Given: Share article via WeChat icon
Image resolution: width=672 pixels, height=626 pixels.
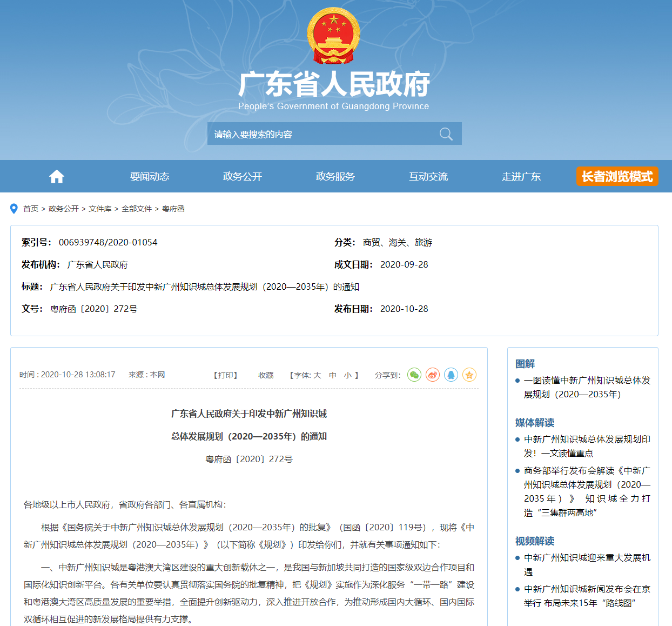Looking at the screenshot, I should pyautogui.click(x=414, y=375).
